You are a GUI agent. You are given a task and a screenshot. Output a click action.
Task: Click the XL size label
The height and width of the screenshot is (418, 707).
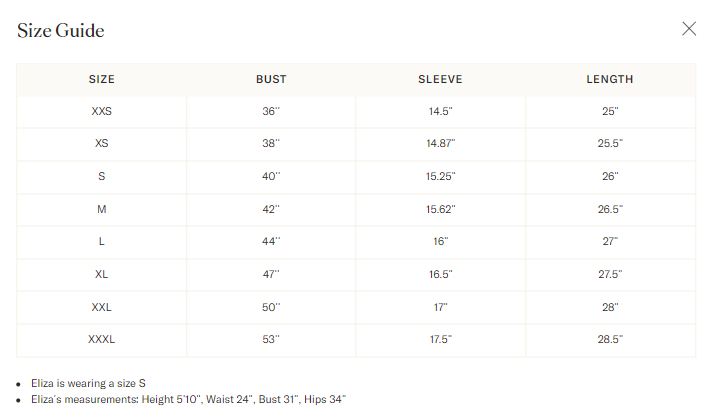point(101,274)
